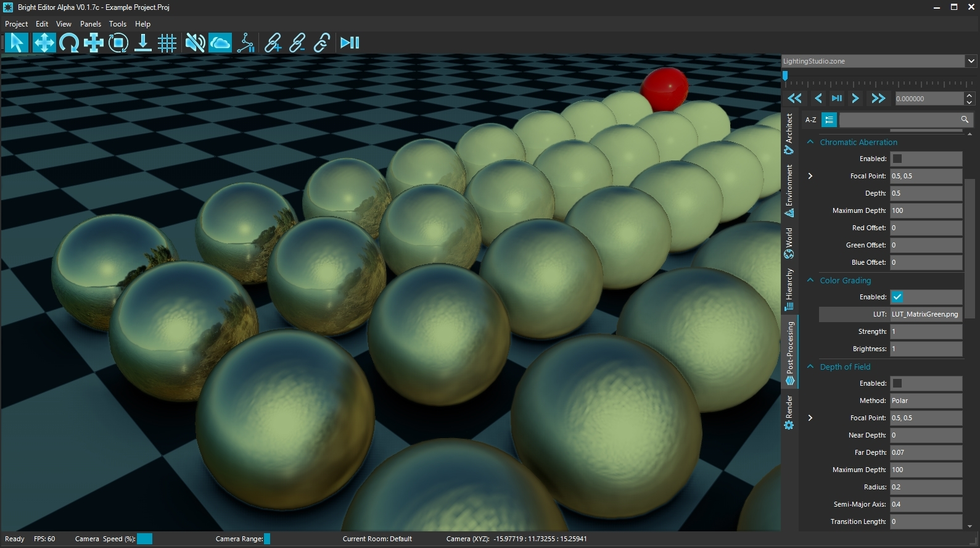Screen dimensions: 980x548
Task: Open the Project menu
Action: coord(16,24)
